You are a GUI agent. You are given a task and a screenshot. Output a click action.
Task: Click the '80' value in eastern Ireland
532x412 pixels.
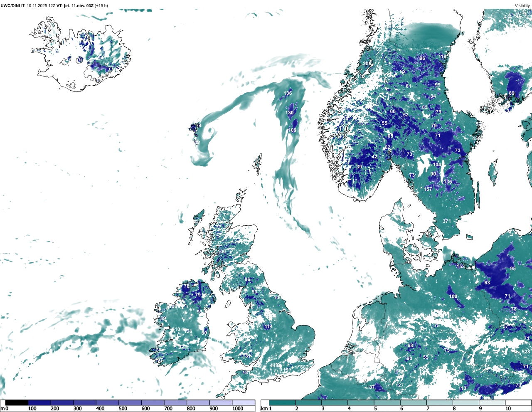point(204,333)
